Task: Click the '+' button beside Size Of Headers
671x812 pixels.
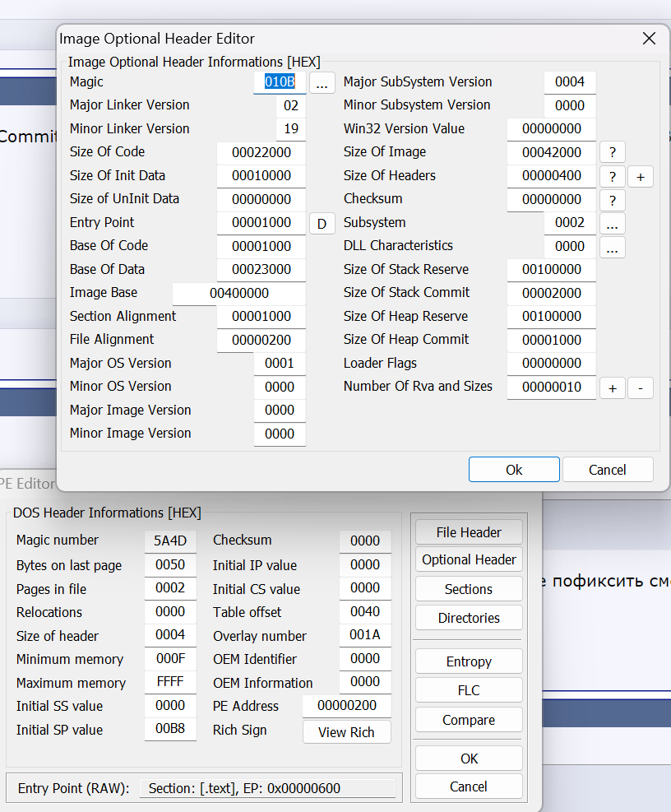Action: [x=641, y=177]
